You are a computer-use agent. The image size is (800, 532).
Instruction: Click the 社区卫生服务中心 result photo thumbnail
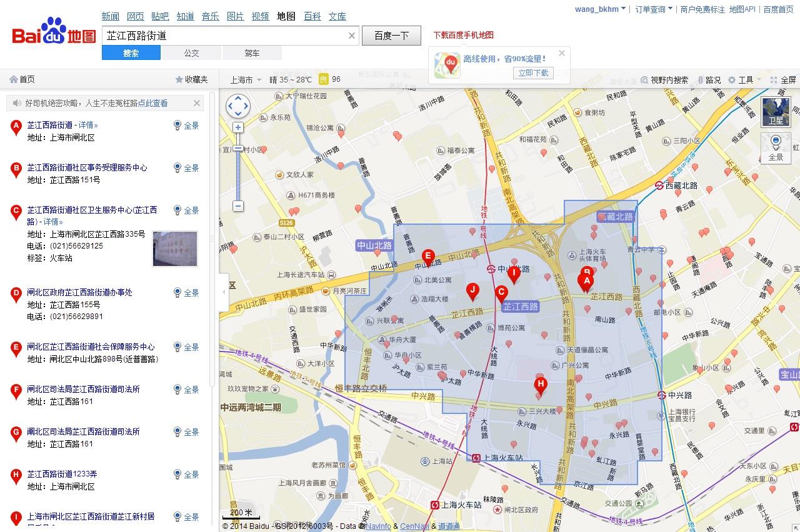pos(175,249)
